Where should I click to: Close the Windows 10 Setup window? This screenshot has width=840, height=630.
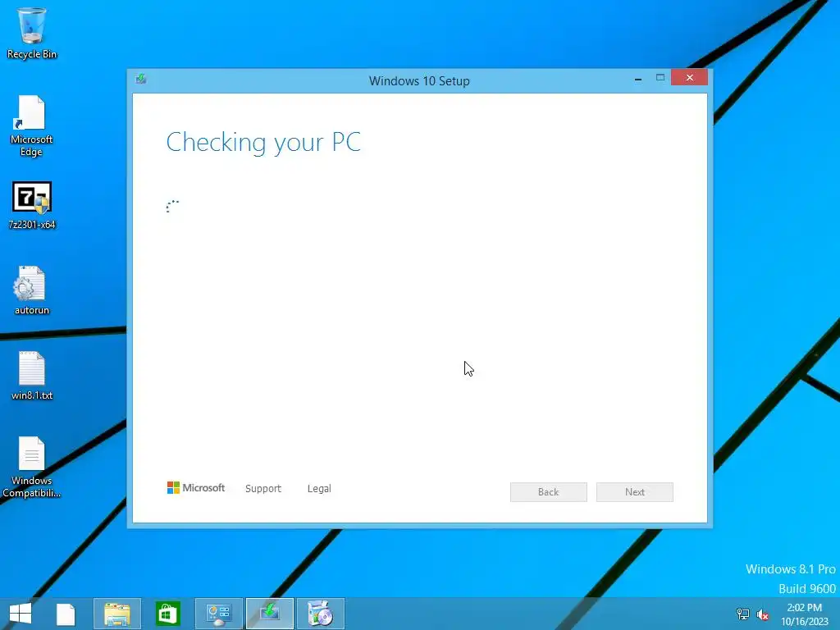click(x=689, y=78)
